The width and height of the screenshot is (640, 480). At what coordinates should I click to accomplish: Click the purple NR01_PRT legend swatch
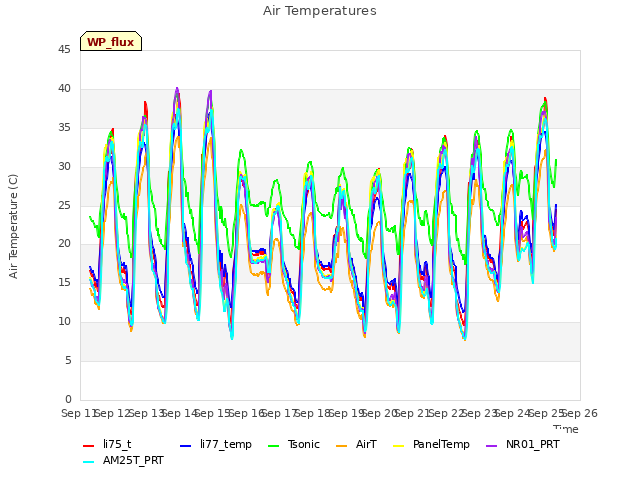491,446
